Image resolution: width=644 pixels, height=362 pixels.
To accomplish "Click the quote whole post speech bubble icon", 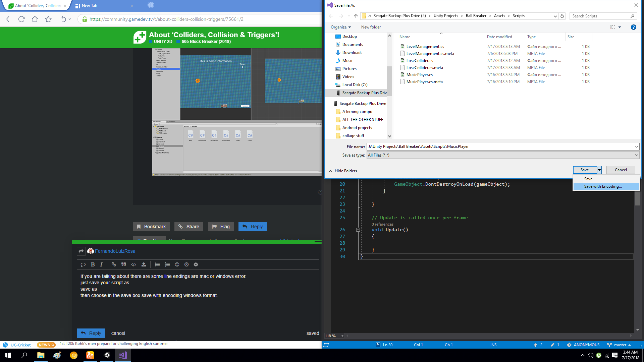I will 83,264.
